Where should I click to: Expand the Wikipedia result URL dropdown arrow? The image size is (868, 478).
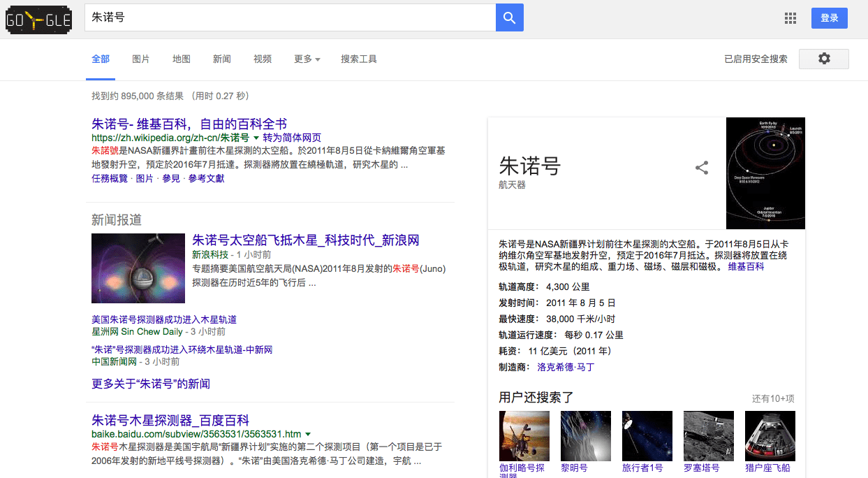pyautogui.click(x=256, y=138)
